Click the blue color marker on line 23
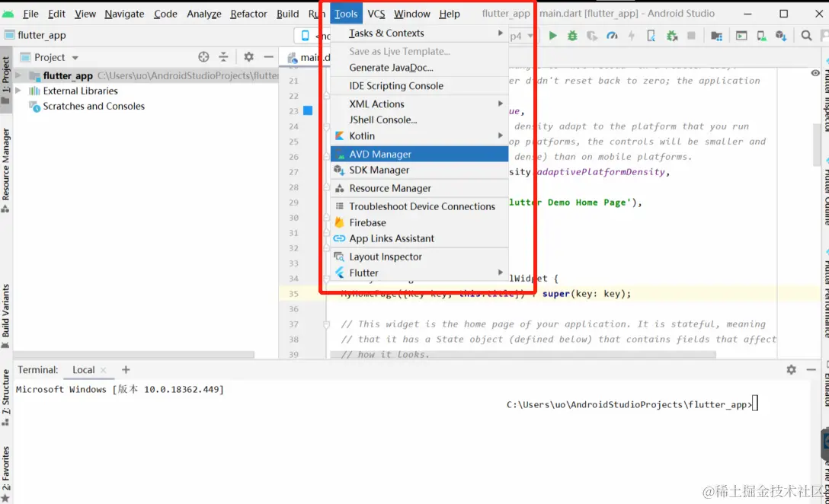This screenshot has width=829, height=504. tap(308, 110)
